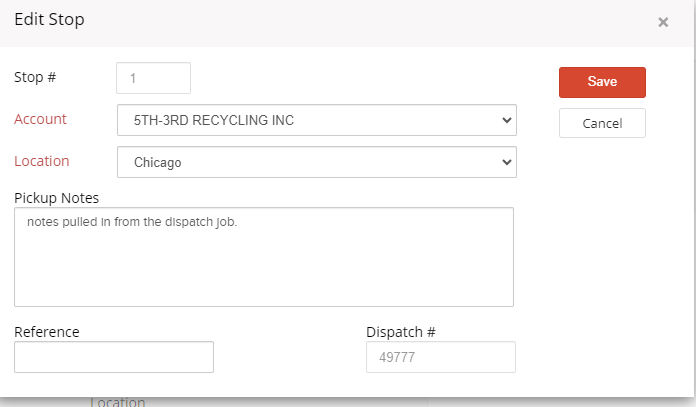Focus the Reference input field
Screen dimensions: 696x407
(114, 357)
